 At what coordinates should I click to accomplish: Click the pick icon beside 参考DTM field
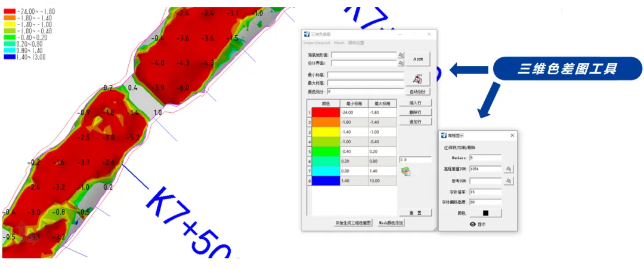(x=509, y=180)
